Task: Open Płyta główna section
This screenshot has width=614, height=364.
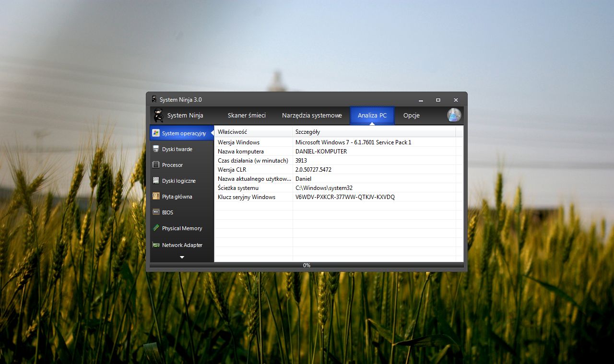Action: (182, 197)
